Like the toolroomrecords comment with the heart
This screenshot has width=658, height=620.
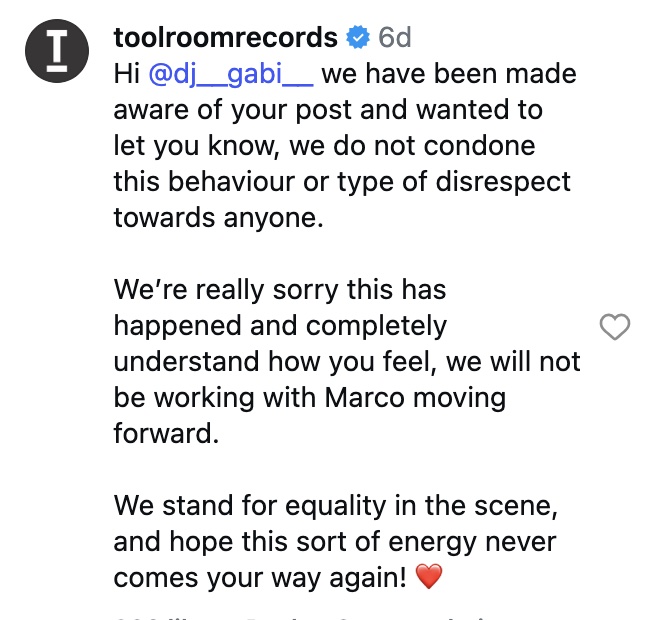click(x=614, y=326)
